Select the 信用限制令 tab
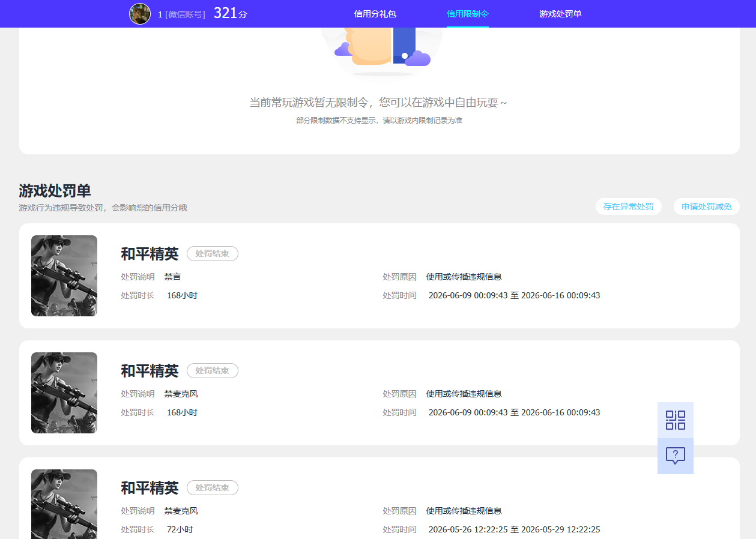This screenshot has width=756, height=539. [x=468, y=14]
